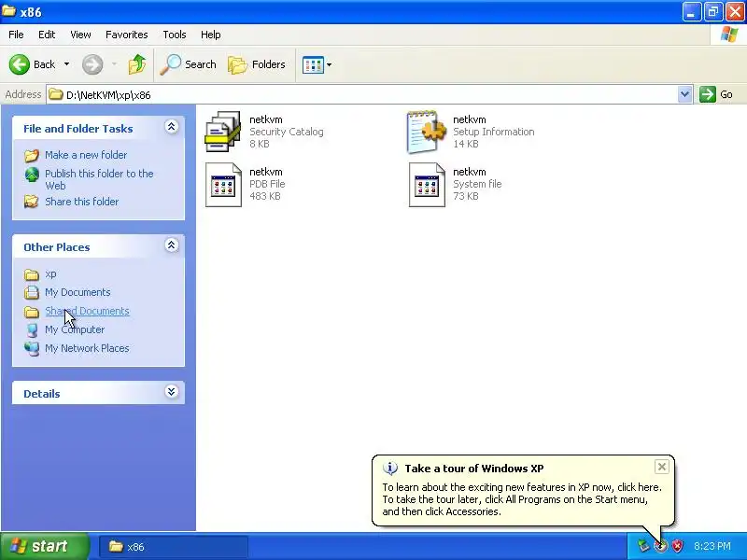747x560 pixels.
Task: Click the Shared Documents folder icon
Action: [32, 312]
